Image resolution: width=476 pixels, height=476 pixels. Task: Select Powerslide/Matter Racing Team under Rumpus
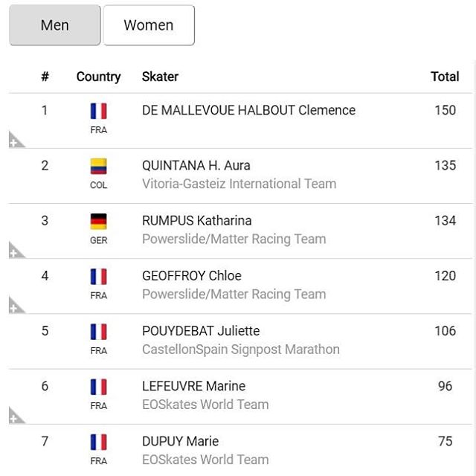point(234,239)
